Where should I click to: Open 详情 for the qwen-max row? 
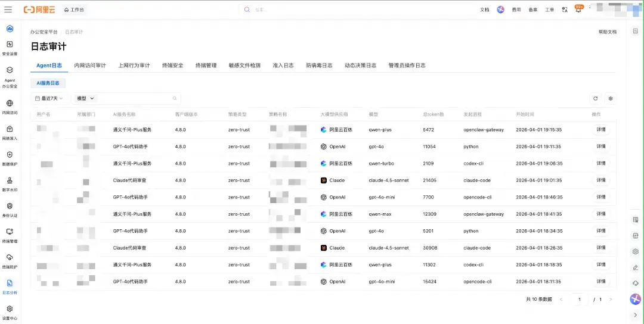(x=601, y=214)
